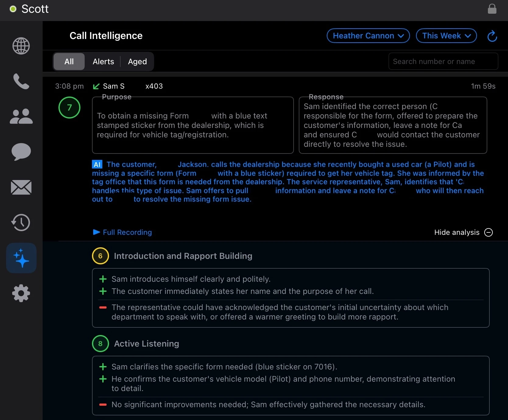Open the globe/web panel in sidebar

(21, 46)
